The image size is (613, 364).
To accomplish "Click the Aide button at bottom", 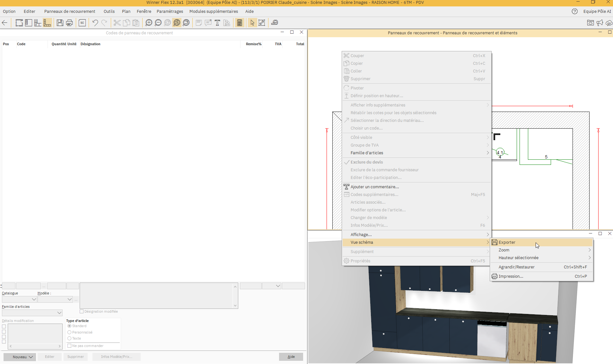I will 291,357.
